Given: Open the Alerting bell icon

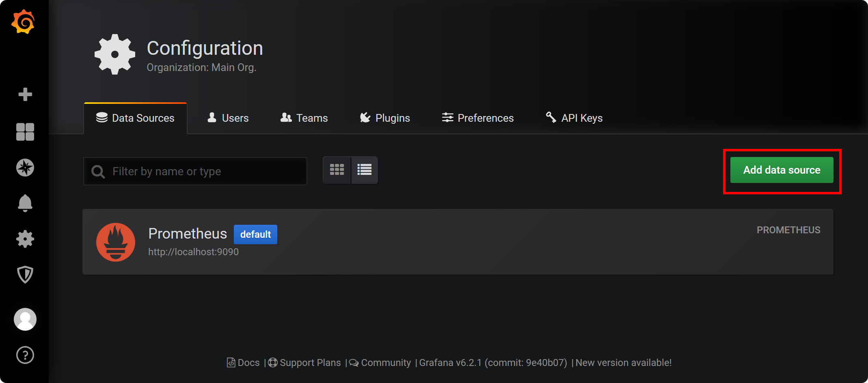Looking at the screenshot, I should [x=25, y=203].
